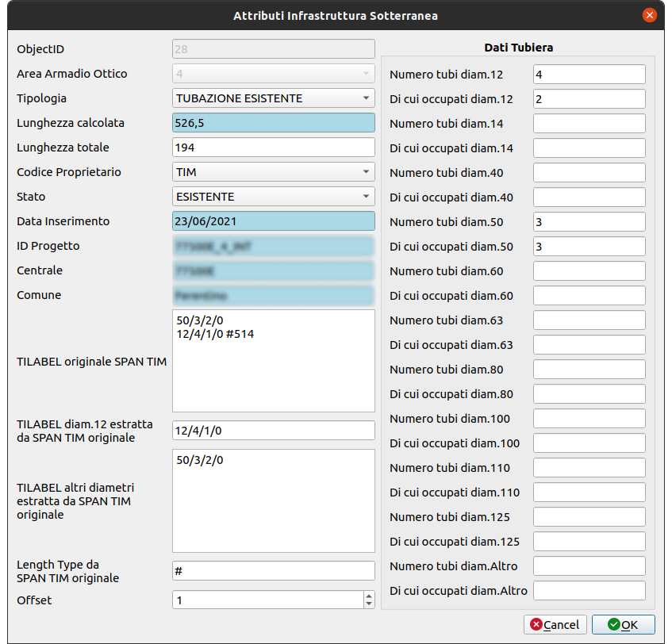Image resolution: width=672 pixels, height=644 pixels.
Task: Click the Data Inserimento field
Action: click(x=273, y=221)
